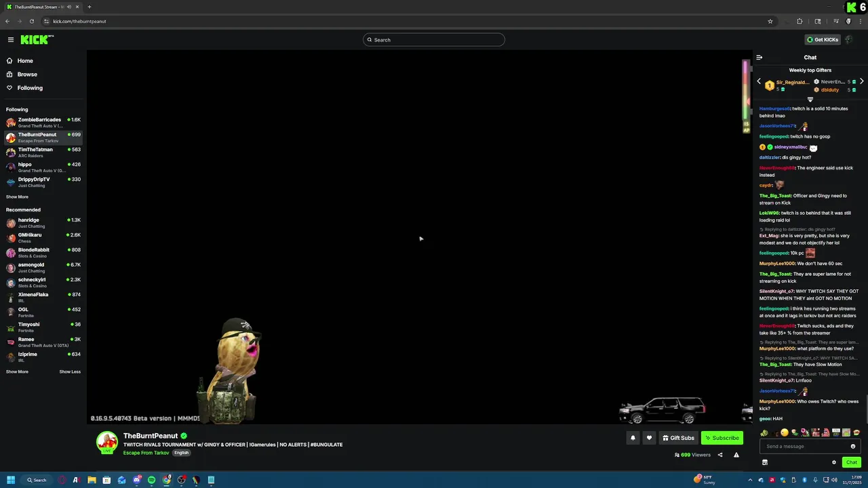Image resolution: width=868 pixels, height=488 pixels.
Task: Expand Recommended list with Show More
Action: pos(17,371)
